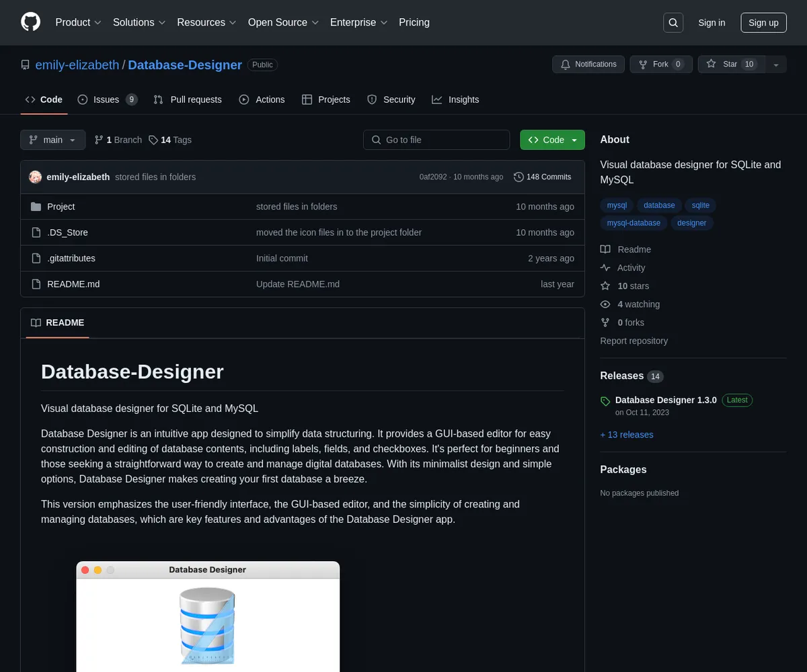The height and width of the screenshot is (672, 807).
Task: Star the Database-Designer repository
Action: (730, 65)
